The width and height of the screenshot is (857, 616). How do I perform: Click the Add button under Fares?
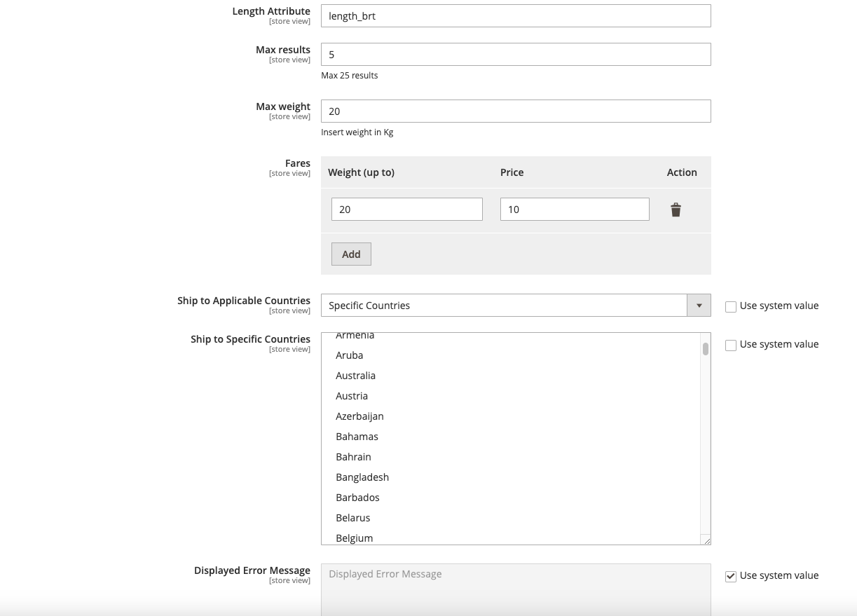coord(351,254)
